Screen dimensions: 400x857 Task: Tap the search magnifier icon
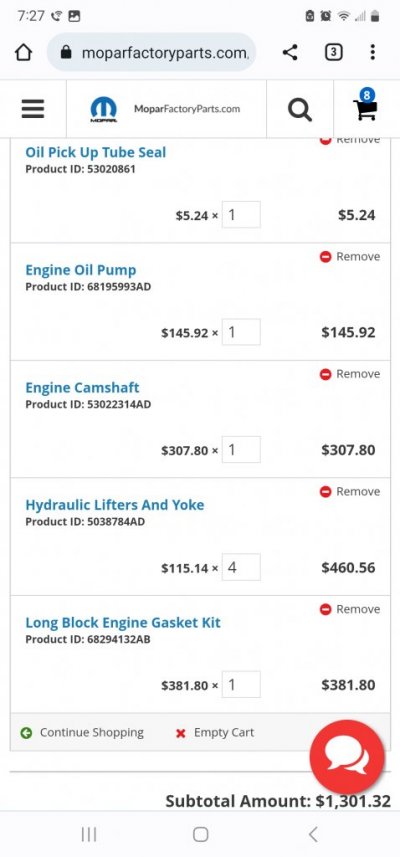point(300,109)
